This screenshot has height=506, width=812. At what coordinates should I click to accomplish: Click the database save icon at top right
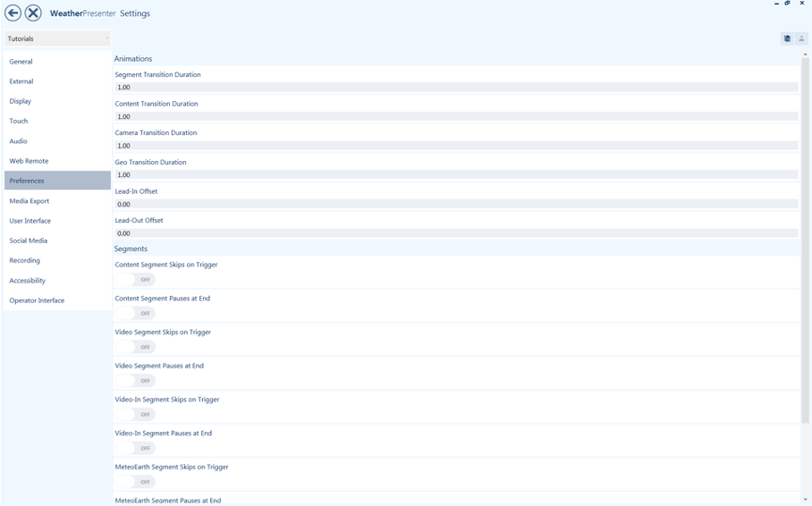click(x=787, y=38)
